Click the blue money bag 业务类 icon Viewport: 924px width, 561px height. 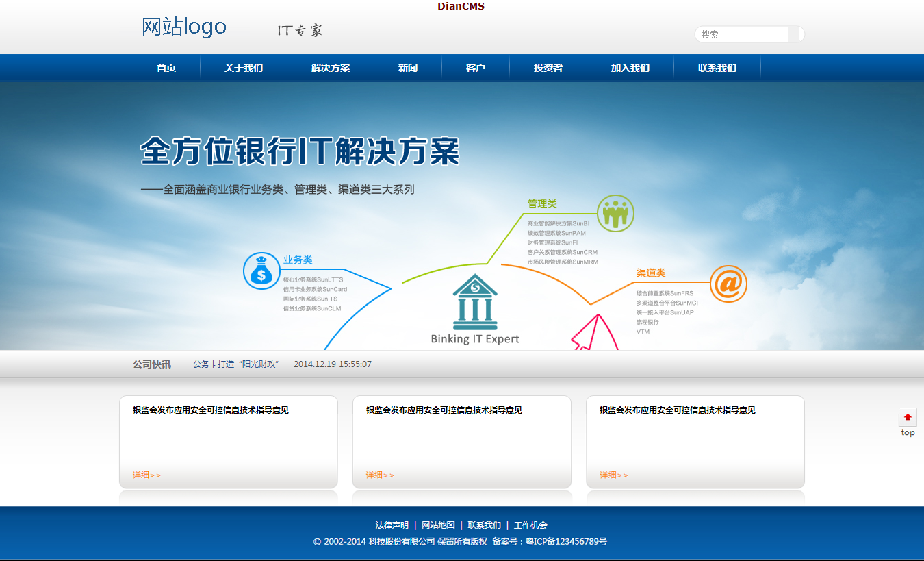(261, 271)
